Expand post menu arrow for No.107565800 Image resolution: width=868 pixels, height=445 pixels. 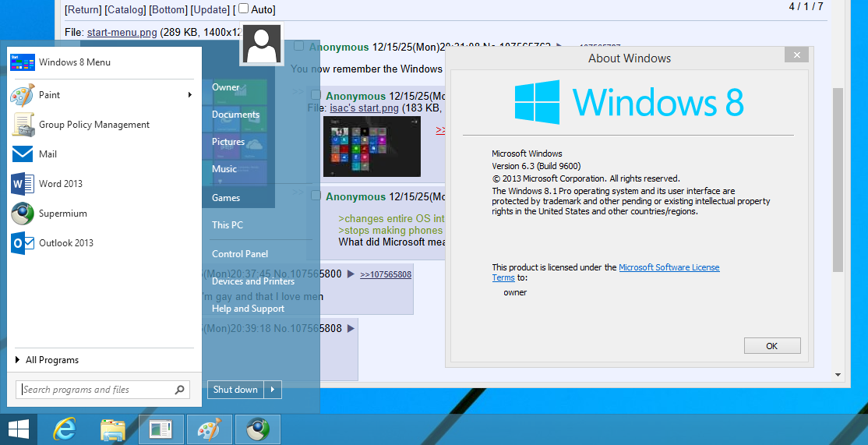pyautogui.click(x=351, y=274)
